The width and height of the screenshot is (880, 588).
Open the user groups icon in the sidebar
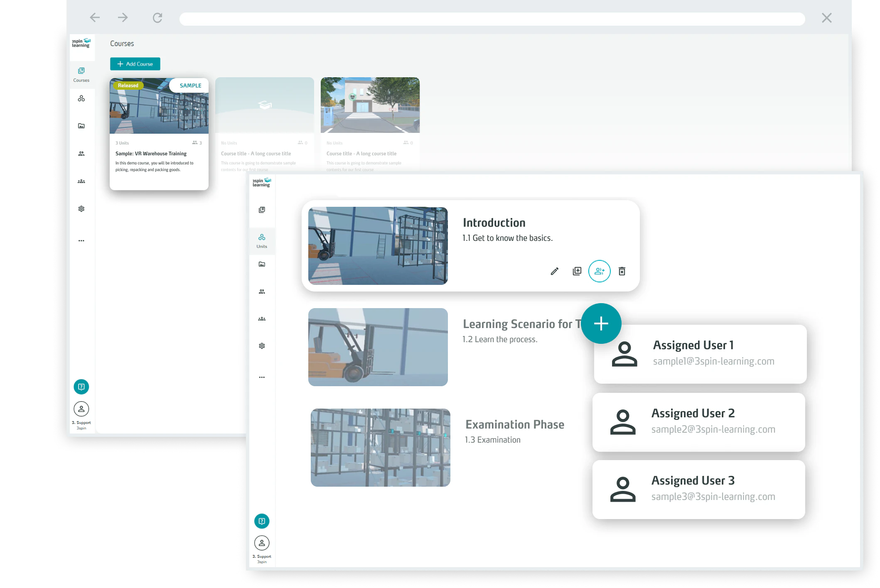[x=262, y=318]
